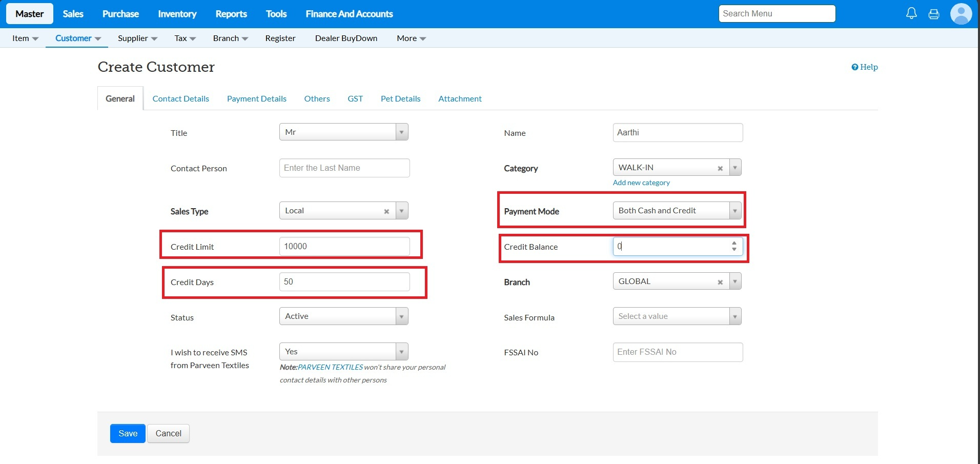Open the Payment Mode dropdown
This screenshot has width=980, height=464.
coord(734,211)
